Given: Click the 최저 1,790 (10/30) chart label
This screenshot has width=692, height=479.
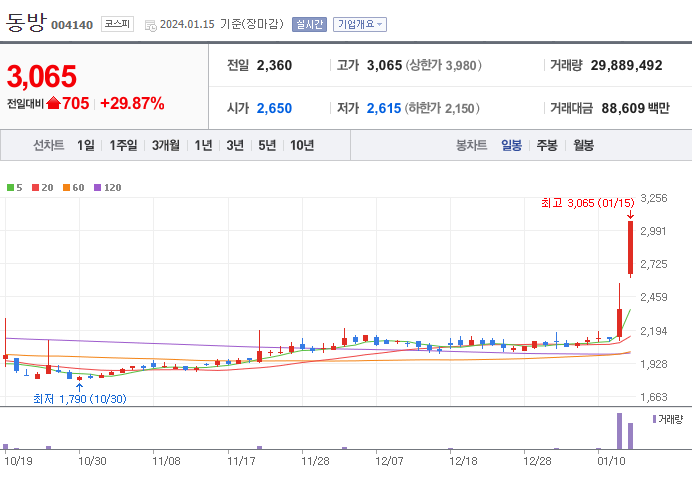Looking at the screenshot, I should coord(80,399).
